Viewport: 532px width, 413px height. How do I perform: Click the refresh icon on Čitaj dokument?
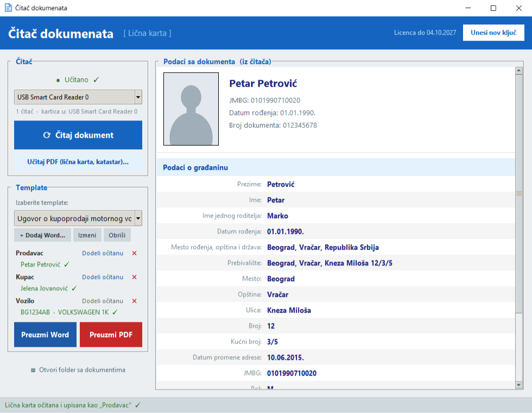[47, 135]
